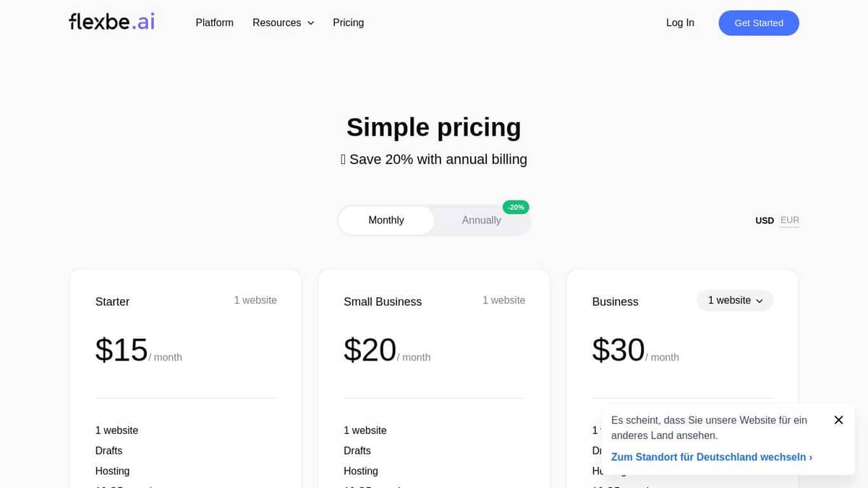868x488 pixels.
Task: Click the chevron icon next to Resources
Action: coord(311,22)
